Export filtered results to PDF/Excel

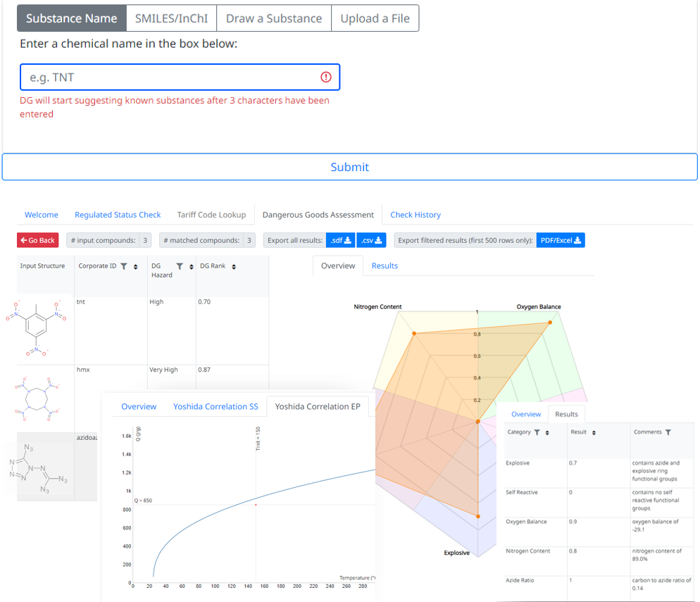tap(561, 240)
